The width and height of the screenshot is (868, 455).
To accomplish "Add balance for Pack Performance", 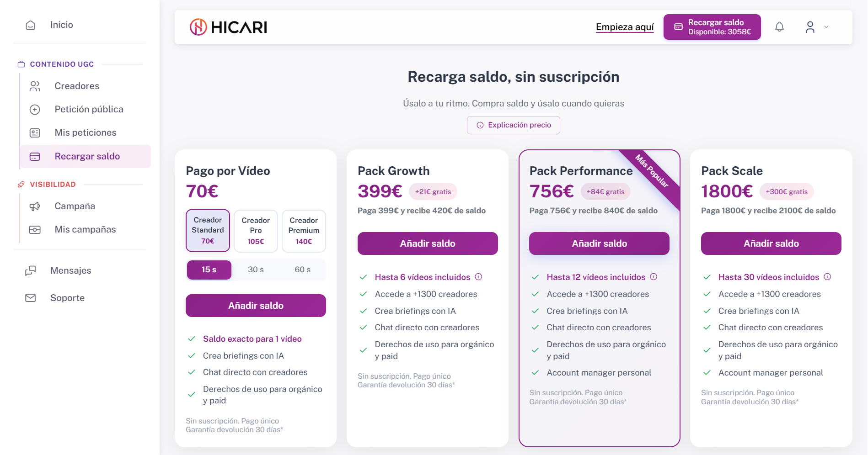I will pyautogui.click(x=599, y=243).
